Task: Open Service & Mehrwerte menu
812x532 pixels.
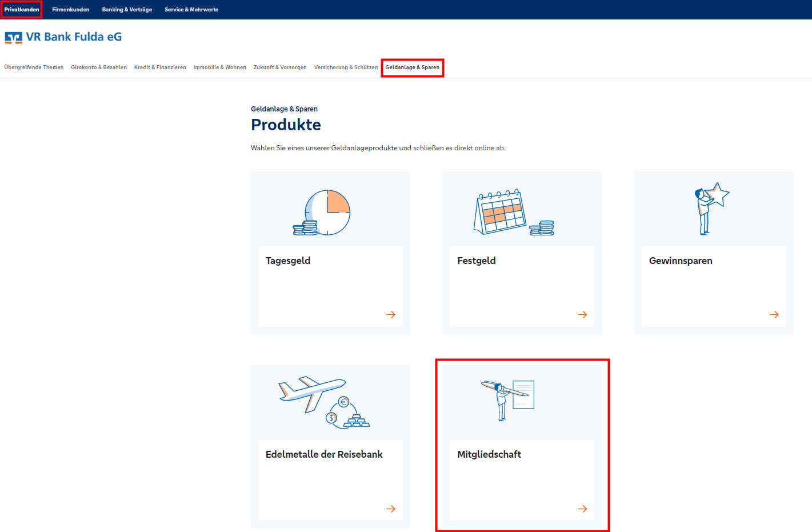Action: (191, 10)
